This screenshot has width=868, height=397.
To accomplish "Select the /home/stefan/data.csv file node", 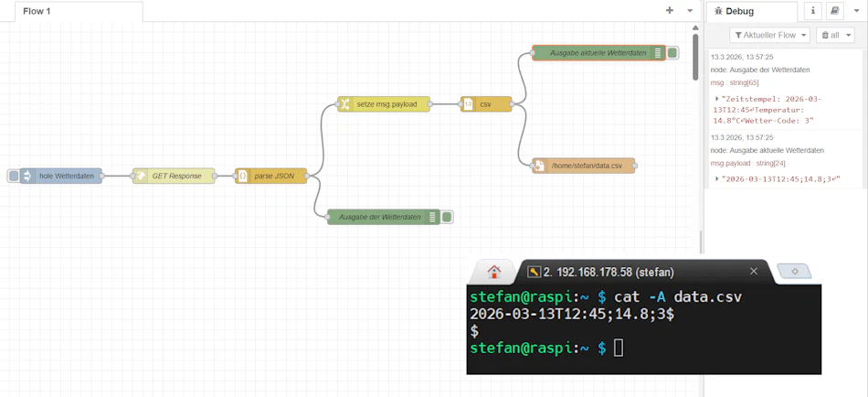I will 585,166.
